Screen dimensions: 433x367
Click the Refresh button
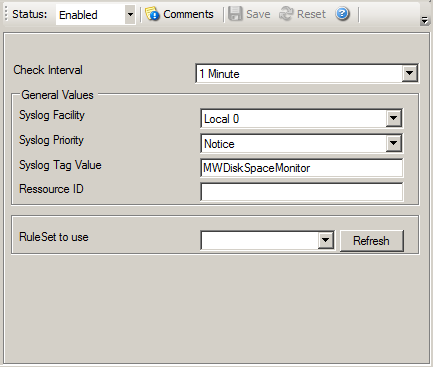coord(372,241)
